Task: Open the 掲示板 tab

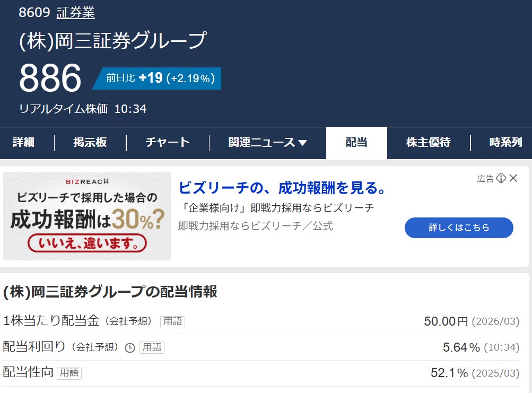Action: pyautogui.click(x=90, y=143)
